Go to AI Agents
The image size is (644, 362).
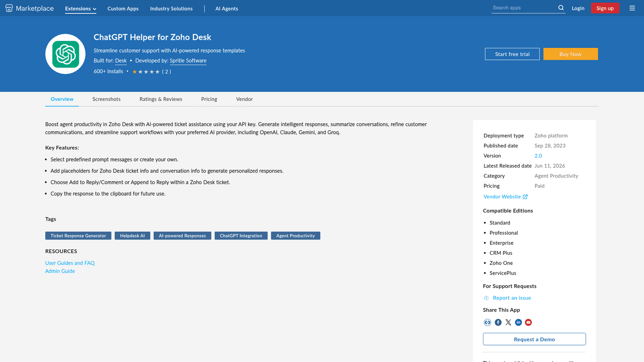(227, 8)
